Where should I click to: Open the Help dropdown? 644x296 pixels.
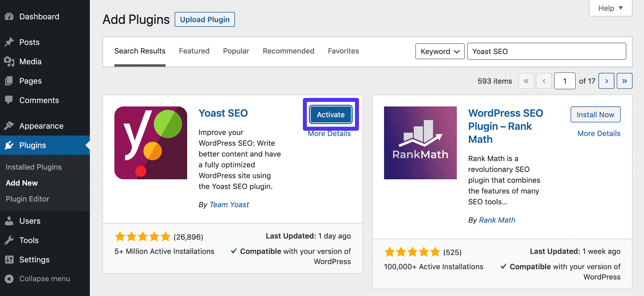(x=610, y=8)
